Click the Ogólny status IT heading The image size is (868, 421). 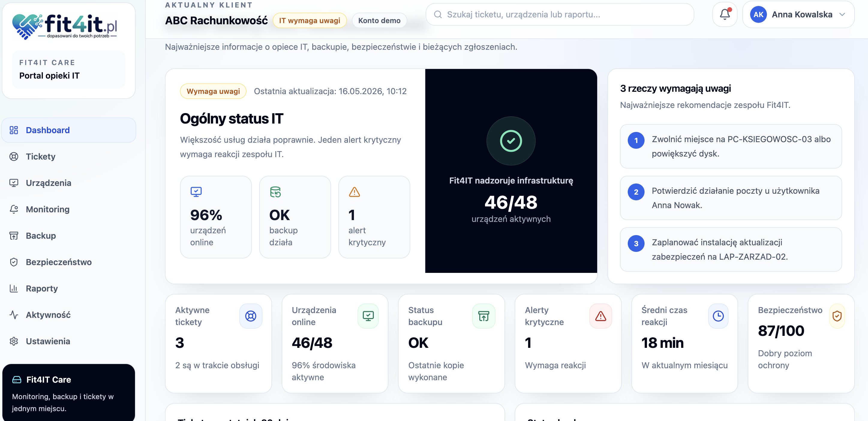click(232, 118)
